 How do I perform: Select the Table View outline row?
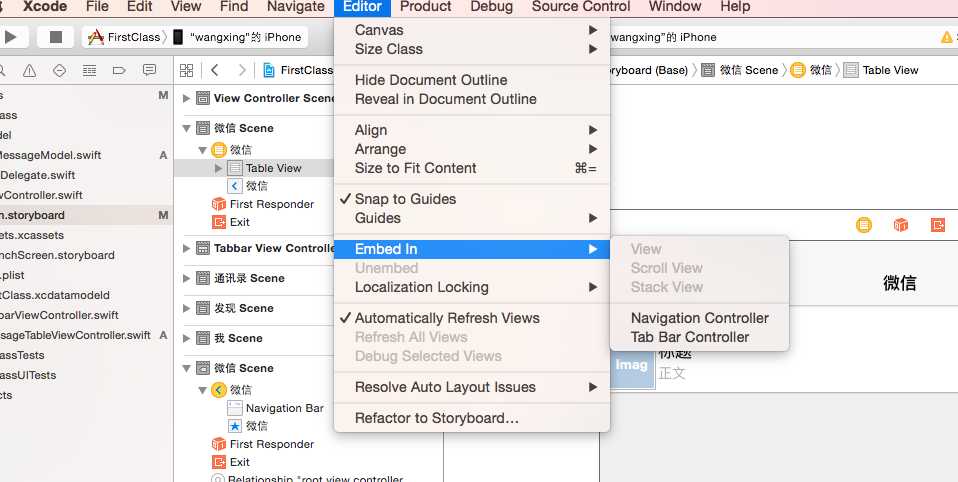[254, 168]
